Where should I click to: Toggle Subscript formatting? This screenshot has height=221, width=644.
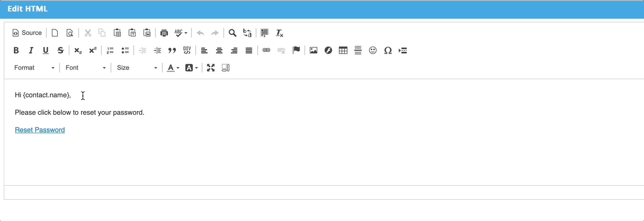[x=78, y=50]
